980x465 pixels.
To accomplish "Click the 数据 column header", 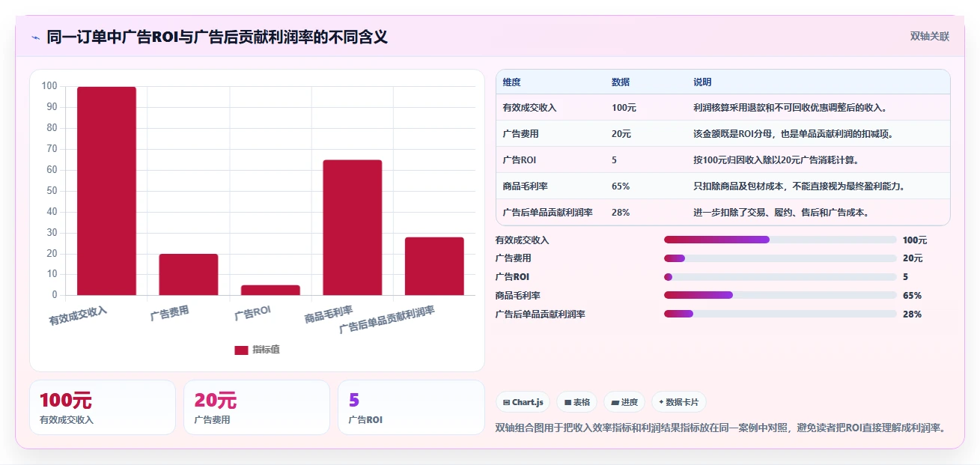I will pos(621,82).
